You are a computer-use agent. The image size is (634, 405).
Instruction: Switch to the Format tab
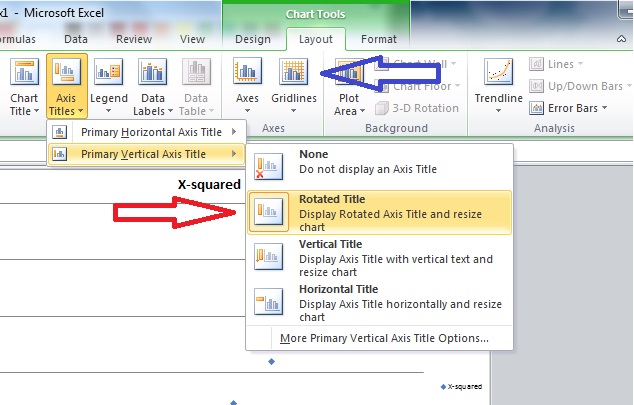(x=378, y=39)
